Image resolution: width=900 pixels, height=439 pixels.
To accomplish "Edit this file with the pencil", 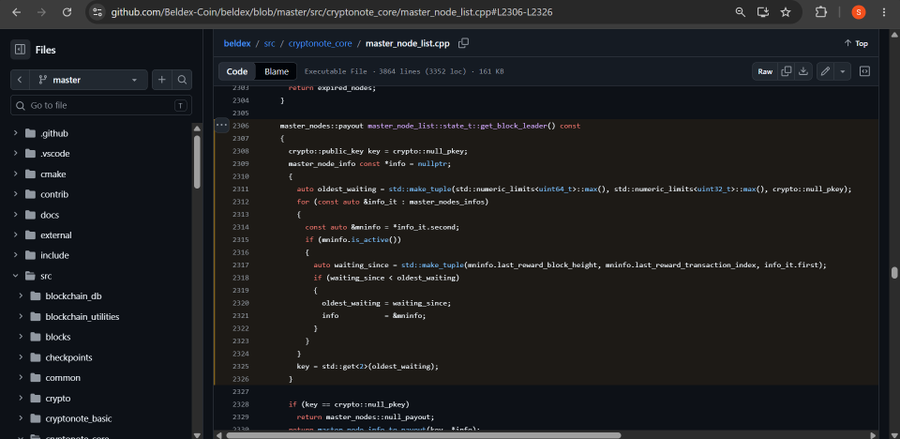I will pos(825,71).
